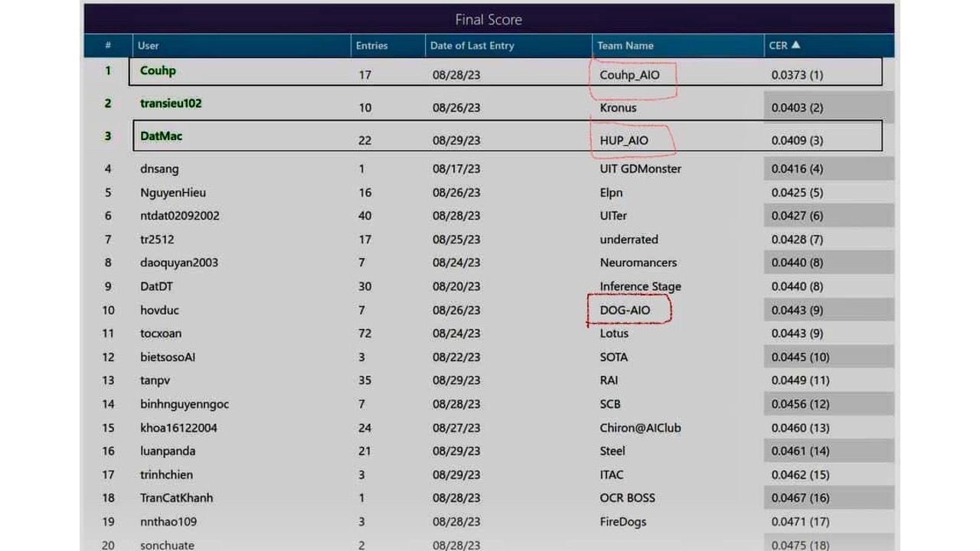Click team name Inference Stage
This screenshot has height=551, width=980.
click(x=640, y=286)
